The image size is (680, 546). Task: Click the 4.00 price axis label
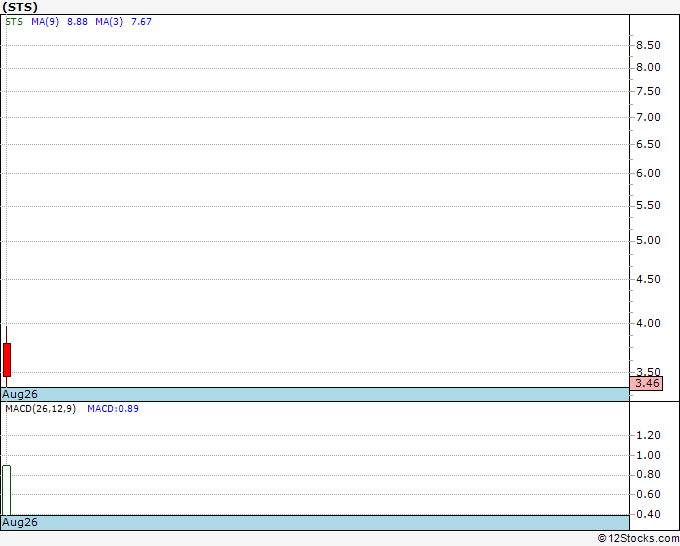648,323
